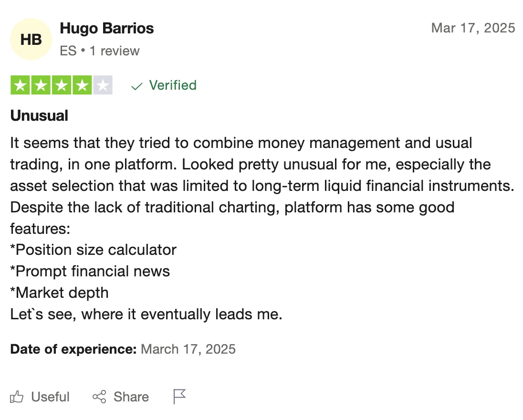Open the HB avatar profile circle

pyautogui.click(x=31, y=40)
